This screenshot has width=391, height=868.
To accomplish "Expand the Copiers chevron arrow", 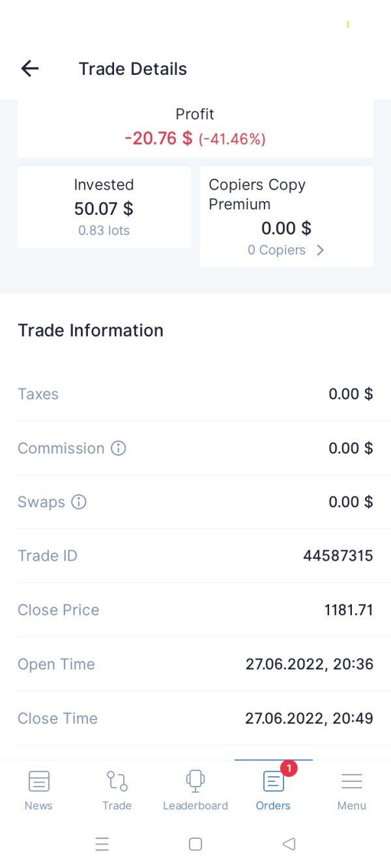I will (x=320, y=250).
